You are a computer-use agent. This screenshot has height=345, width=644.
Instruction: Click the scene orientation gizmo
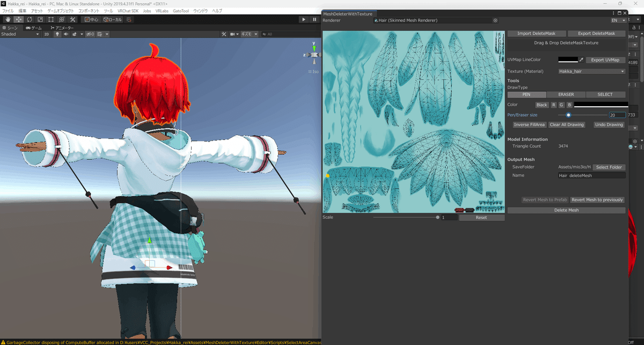click(313, 54)
